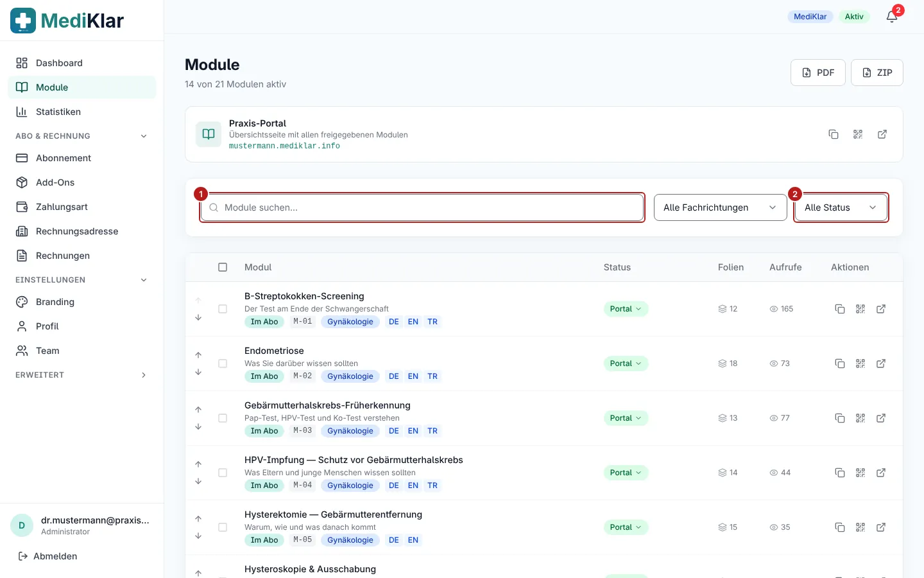Open Branding settings
Image resolution: width=924 pixels, height=578 pixels.
click(x=81, y=302)
